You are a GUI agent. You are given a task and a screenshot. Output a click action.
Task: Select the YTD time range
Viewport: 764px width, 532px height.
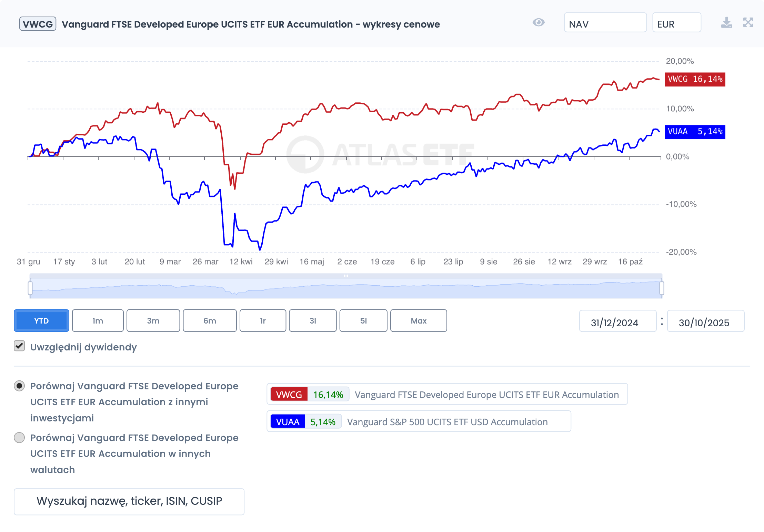point(41,321)
